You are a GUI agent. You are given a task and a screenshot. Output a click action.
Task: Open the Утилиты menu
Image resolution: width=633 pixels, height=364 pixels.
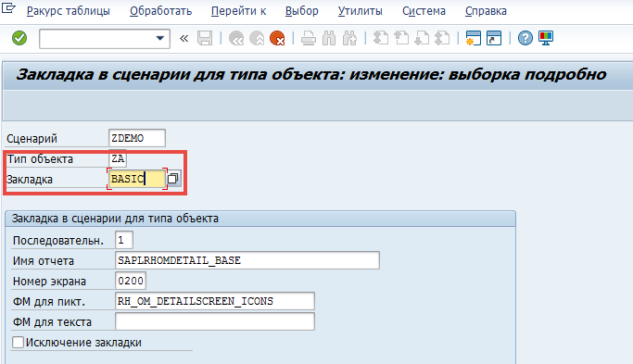click(361, 11)
